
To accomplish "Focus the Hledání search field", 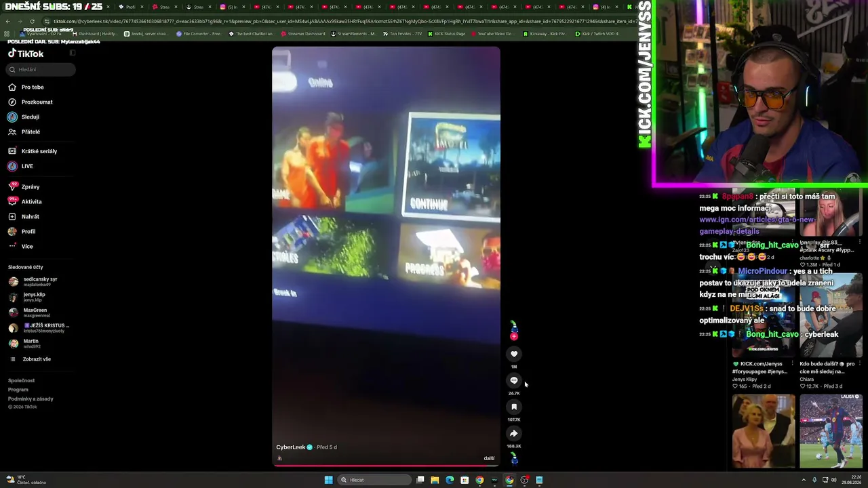I will pos(41,69).
